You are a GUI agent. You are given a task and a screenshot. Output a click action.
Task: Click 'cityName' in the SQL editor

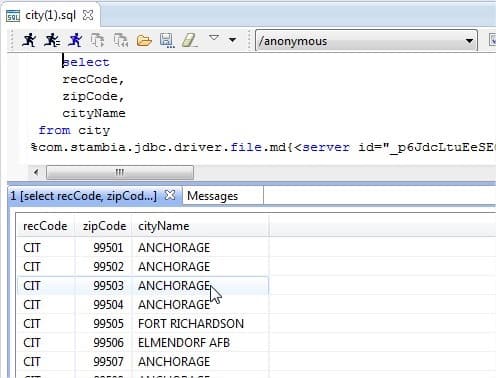(x=94, y=113)
